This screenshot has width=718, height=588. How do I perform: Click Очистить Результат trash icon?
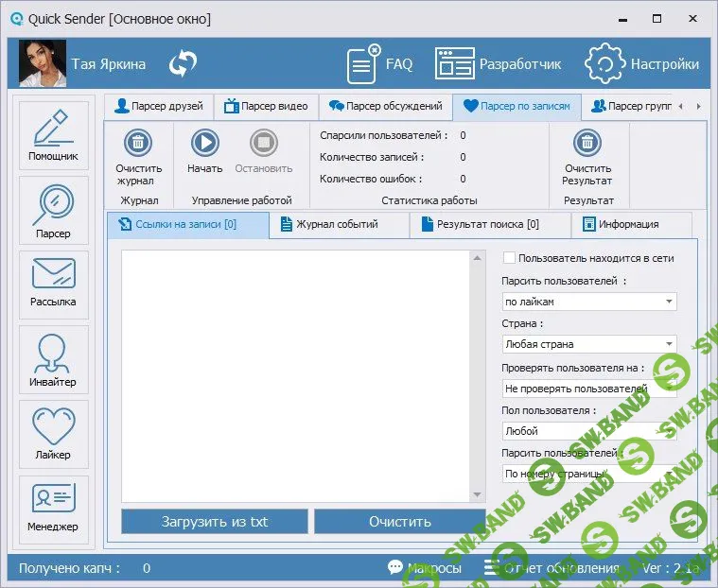(x=587, y=143)
